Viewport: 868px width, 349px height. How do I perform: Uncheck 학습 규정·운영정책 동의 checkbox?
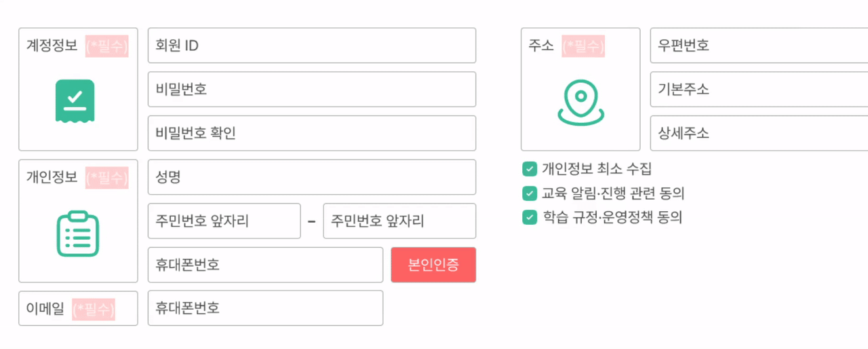tap(530, 217)
